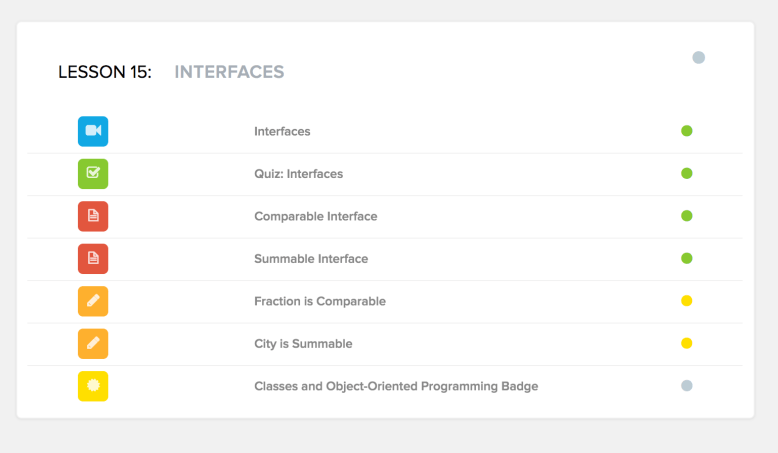The height and width of the screenshot is (453, 778).
Task: Open the Interfaces video lesson
Action: tap(282, 131)
